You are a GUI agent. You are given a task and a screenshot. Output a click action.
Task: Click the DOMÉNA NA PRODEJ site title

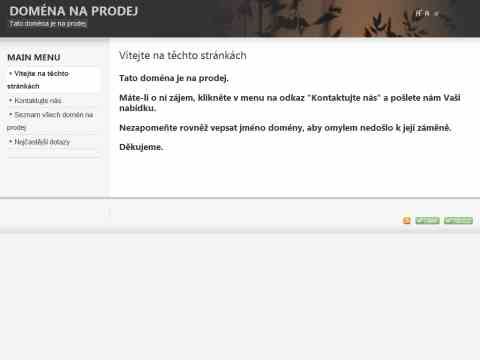74,11
